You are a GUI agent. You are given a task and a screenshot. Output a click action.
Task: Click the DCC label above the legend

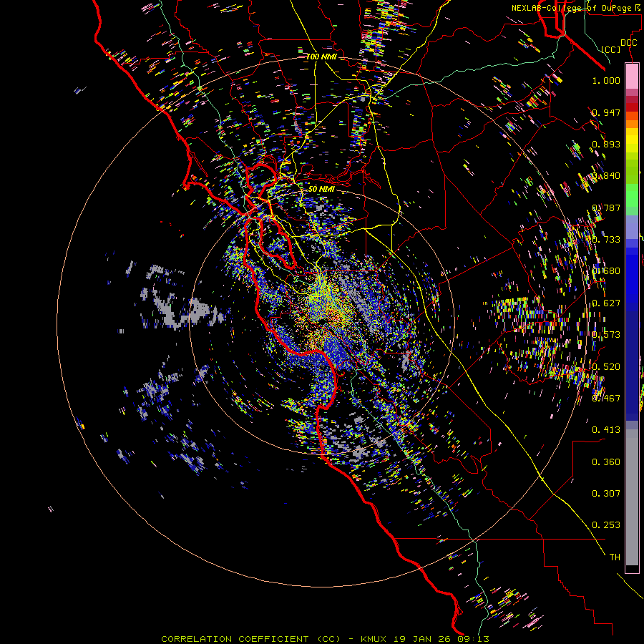pyautogui.click(x=628, y=42)
